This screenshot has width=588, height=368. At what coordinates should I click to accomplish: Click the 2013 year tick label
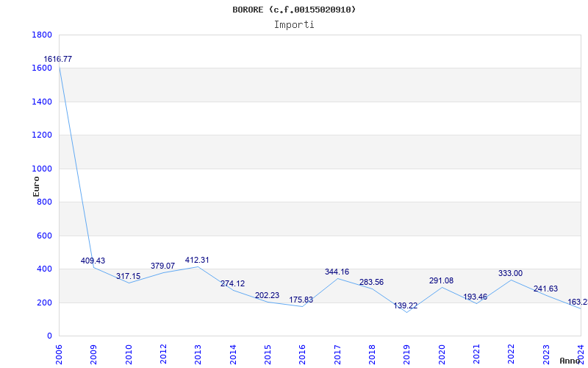coord(198,355)
